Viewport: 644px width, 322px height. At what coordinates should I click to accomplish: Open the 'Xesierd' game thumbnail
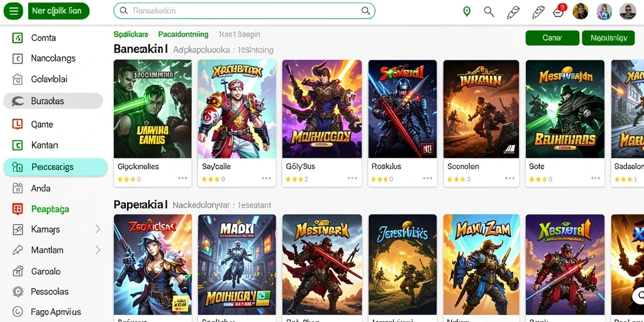[x=565, y=265]
